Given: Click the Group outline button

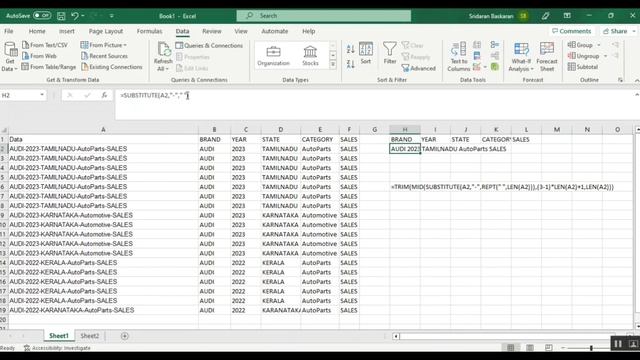Looking at the screenshot, I should (x=580, y=45).
